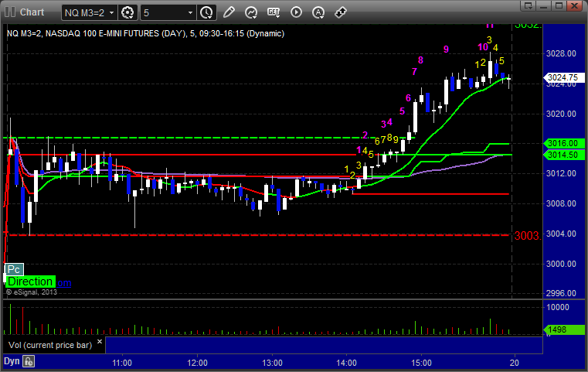Close the Vol current price bar study
This screenshot has width=588, height=372.
pos(100,342)
